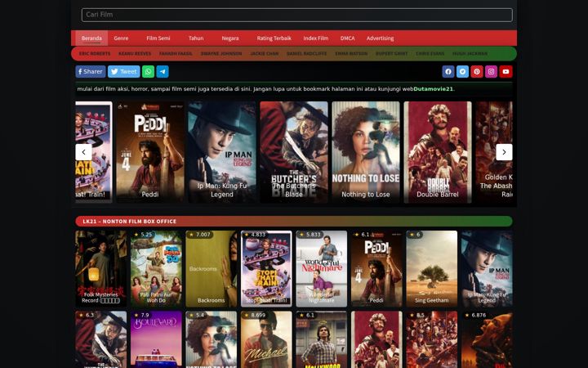Open the DMCA page

click(347, 38)
